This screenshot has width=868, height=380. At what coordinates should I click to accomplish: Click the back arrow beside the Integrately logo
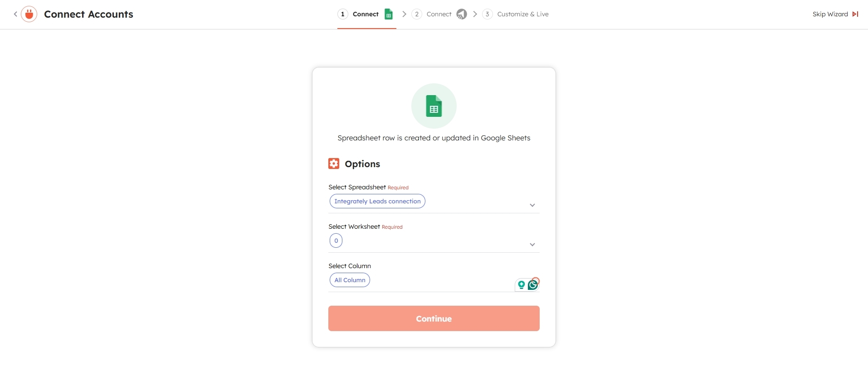[x=15, y=14]
